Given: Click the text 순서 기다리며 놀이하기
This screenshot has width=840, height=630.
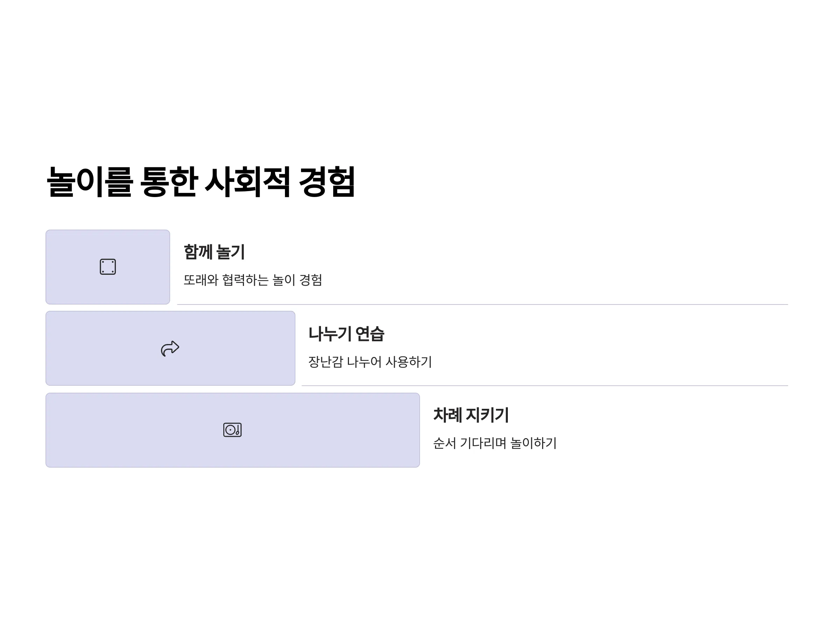Looking at the screenshot, I should [x=495, y=443].
